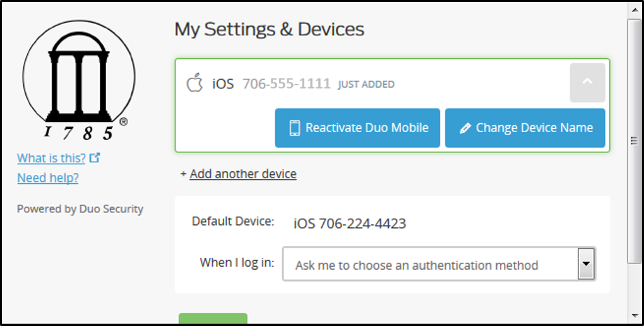This screenshot has height=326, width=644.
Task: Click the Apple logo icon beside iOS
Action: [194, 82]
